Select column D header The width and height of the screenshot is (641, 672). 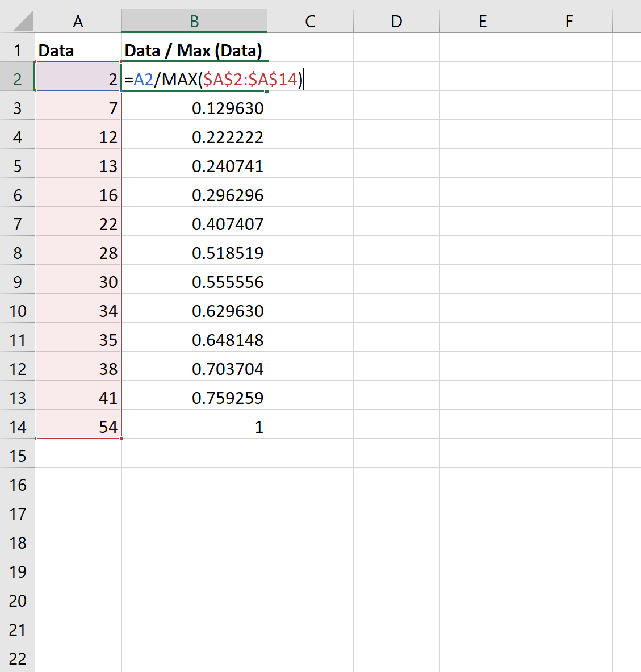pos(397,21)
